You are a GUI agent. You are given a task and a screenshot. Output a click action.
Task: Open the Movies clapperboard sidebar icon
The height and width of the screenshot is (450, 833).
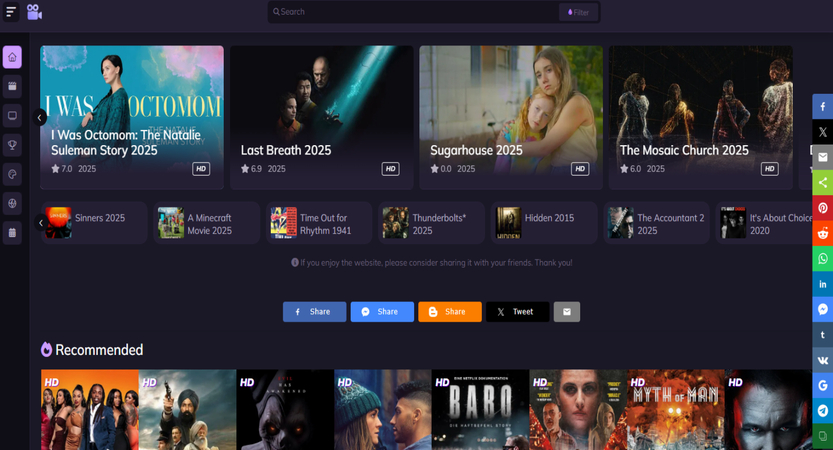(x=12, y=87)
